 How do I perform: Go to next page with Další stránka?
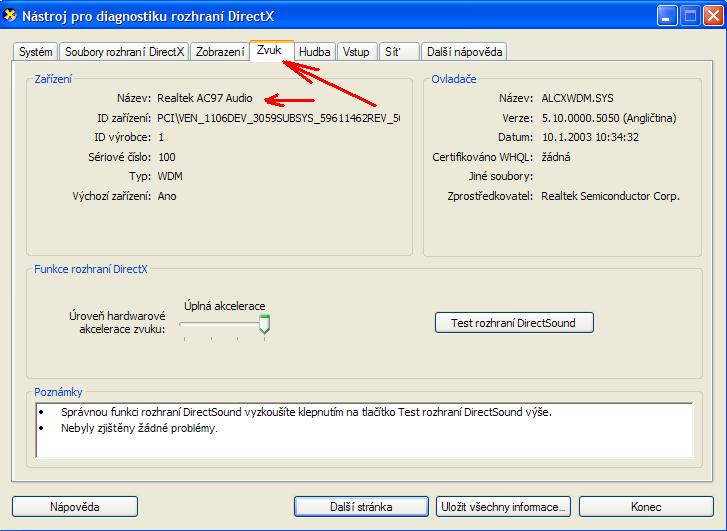coord(363,507)
